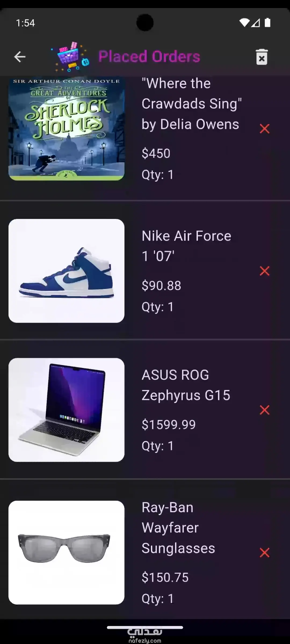
Task: Select the Placed Orders title
Action: click(x=149, y=57)
